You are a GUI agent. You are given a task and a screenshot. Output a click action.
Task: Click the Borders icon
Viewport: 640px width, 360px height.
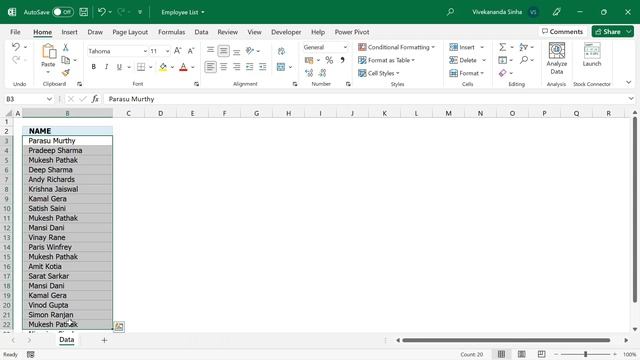point(141,67)
